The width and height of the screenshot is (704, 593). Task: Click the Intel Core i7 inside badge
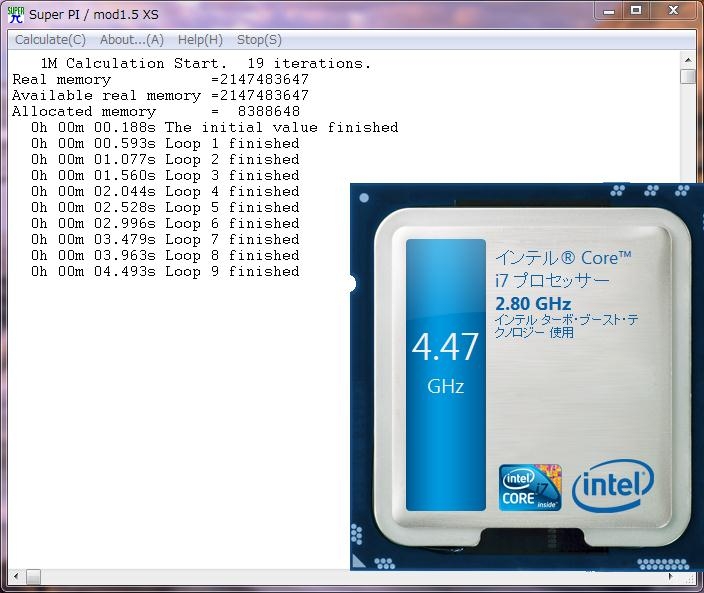530,488
